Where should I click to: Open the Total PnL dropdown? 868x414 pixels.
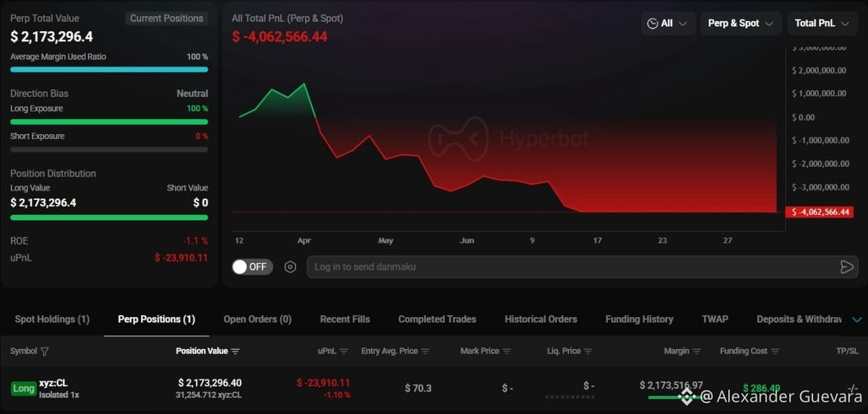click(x=822, y=23)
